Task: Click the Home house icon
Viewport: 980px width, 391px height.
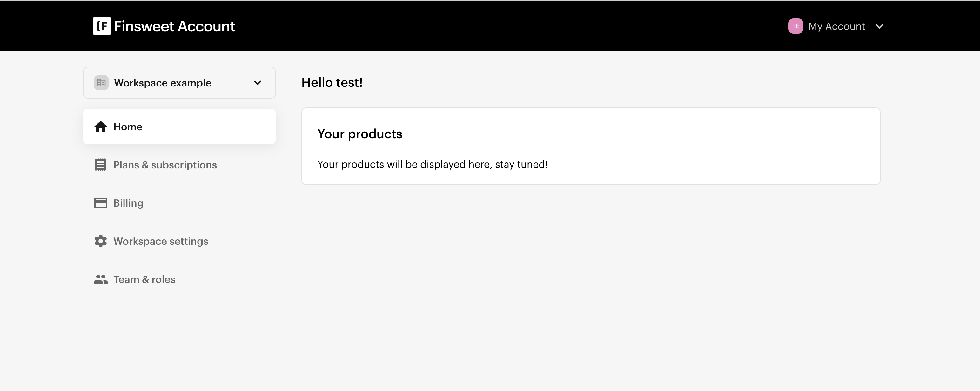Action: click(x=100, y=127)
